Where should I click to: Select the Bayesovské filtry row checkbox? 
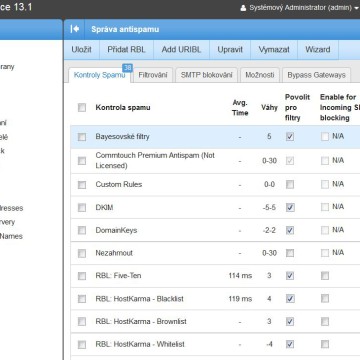coord(82,137)
